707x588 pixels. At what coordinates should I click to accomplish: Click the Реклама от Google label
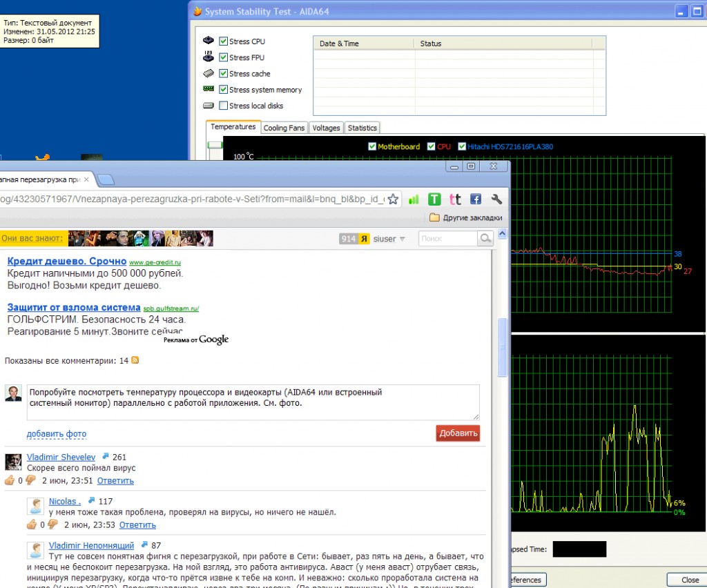(x=196, y=340)
